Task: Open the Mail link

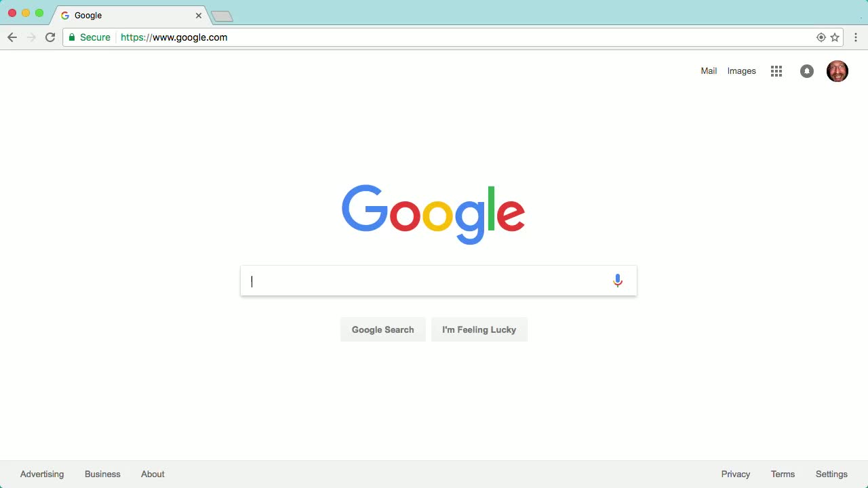Action: [709, 71]
